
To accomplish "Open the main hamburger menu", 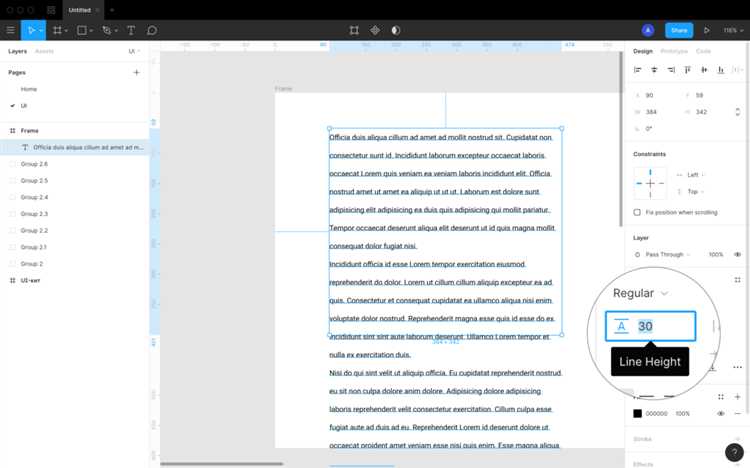I will (10, 30).
